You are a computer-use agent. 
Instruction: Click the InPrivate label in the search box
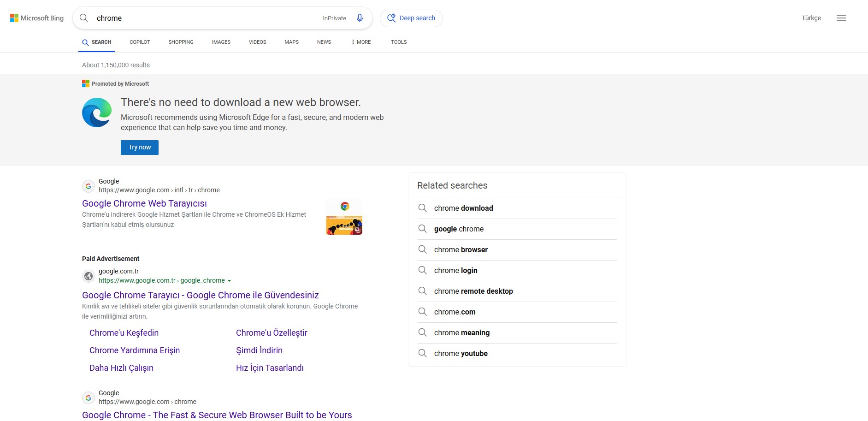[x=334, y=18]
